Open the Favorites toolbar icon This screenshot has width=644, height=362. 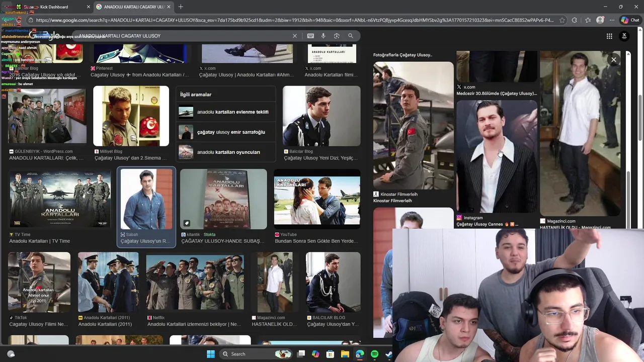pos(588,20)
